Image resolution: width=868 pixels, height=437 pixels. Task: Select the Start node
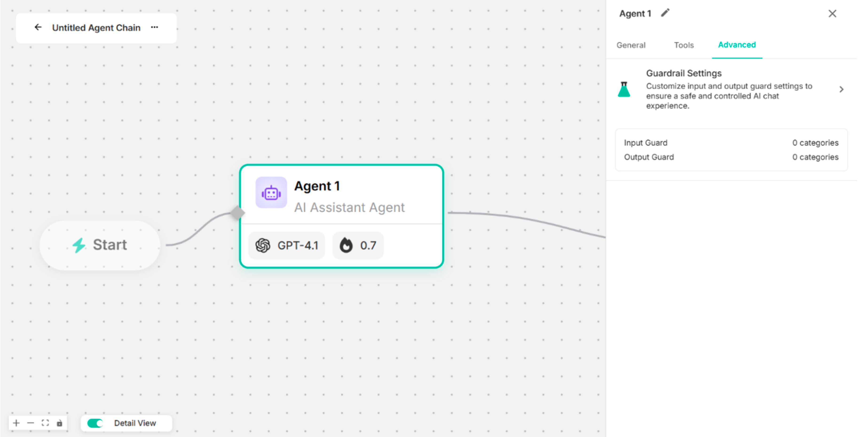point(100,245)
